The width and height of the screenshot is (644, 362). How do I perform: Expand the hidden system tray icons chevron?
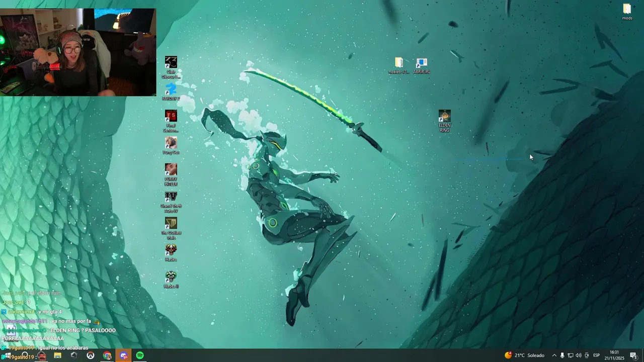(x=554, y=355)
